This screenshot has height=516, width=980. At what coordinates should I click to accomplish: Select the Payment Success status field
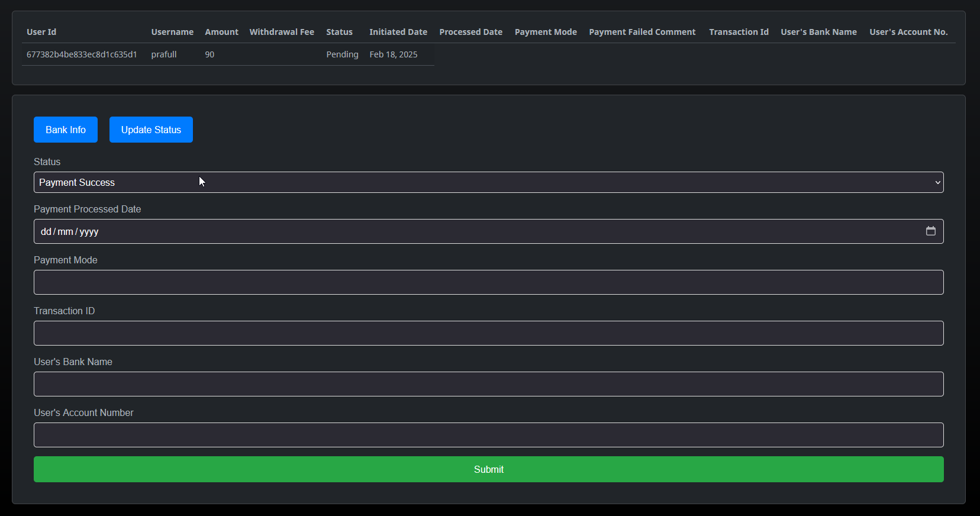[x=473, y=182]
